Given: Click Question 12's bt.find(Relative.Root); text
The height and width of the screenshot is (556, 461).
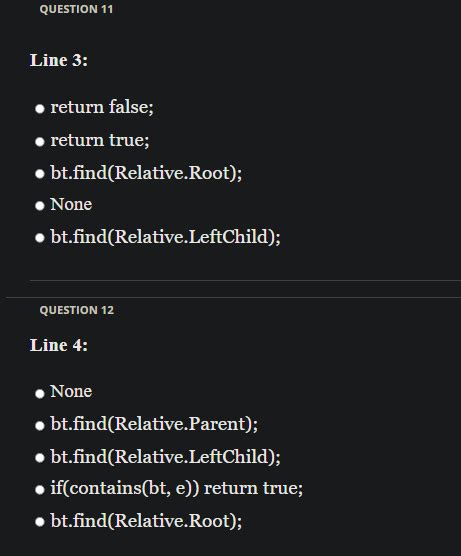Looking at the screenshot, I should [x=146, y=521].
